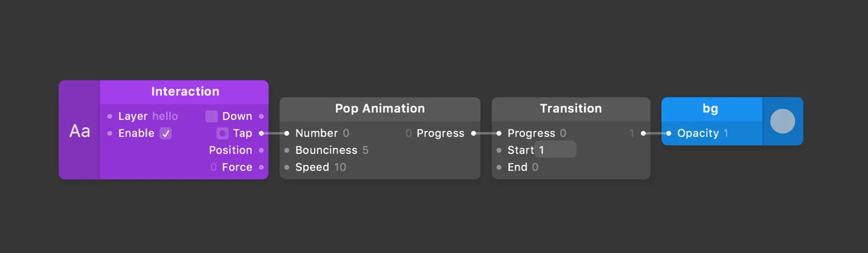Click the Layer hello value
868x253 pixels.
165,116
